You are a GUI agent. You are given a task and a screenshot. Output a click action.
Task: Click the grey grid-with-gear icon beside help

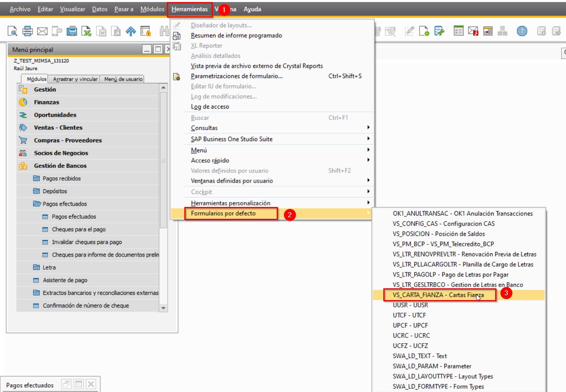pyautogui.click(x=542, y=31)
